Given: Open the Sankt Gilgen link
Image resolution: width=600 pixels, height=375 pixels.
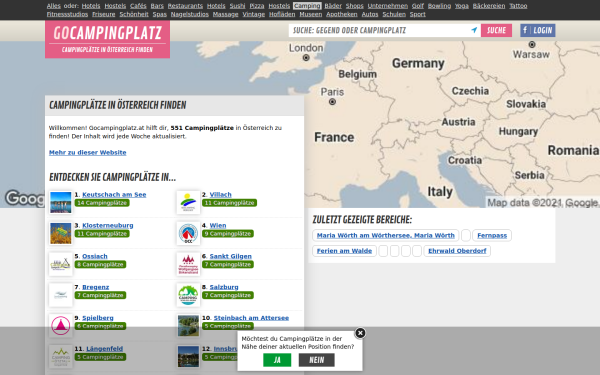Looking at the screenshot, I should point(230,256).
